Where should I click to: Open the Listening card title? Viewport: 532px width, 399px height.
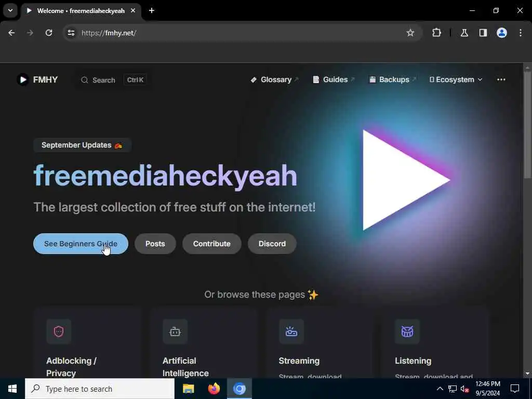coord(413,361)
